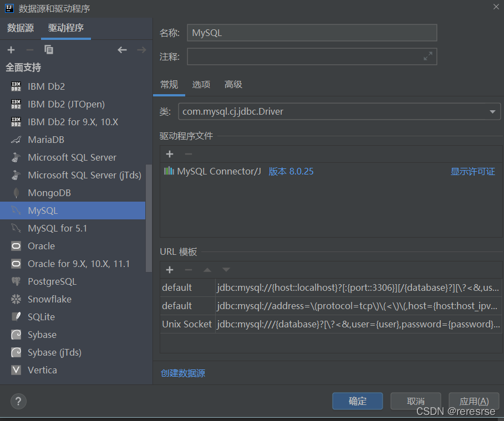Click the IntelliJ logo in title bar
The width and height of the screenshot is (504, 421).
point(9,8)
